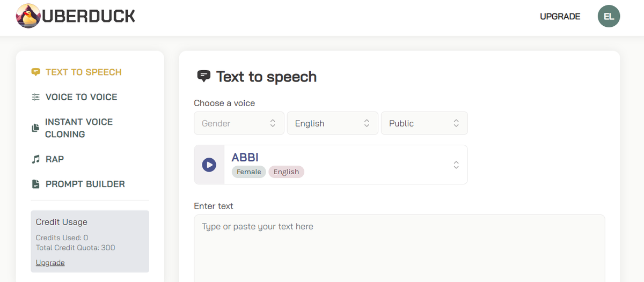The width and height of the screenshot is (644, 282).
Task: Click the ABBI voice name
Action: click(245, 158)
